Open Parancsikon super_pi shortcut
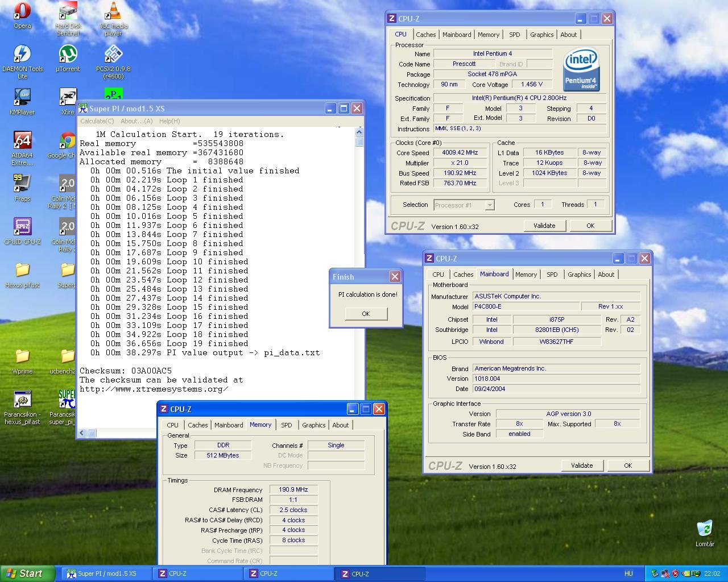The width and height of the screenshot is (728, 582). click(63, 408)
